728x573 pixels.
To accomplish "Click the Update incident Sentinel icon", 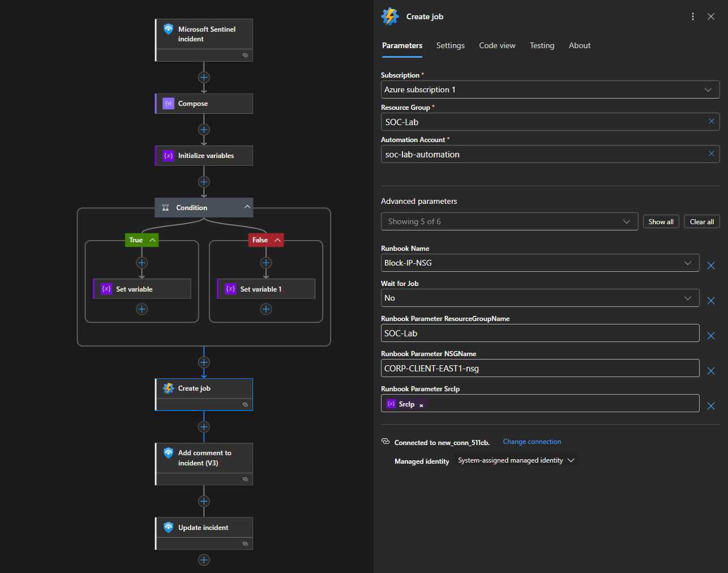I will coord(168,528).
